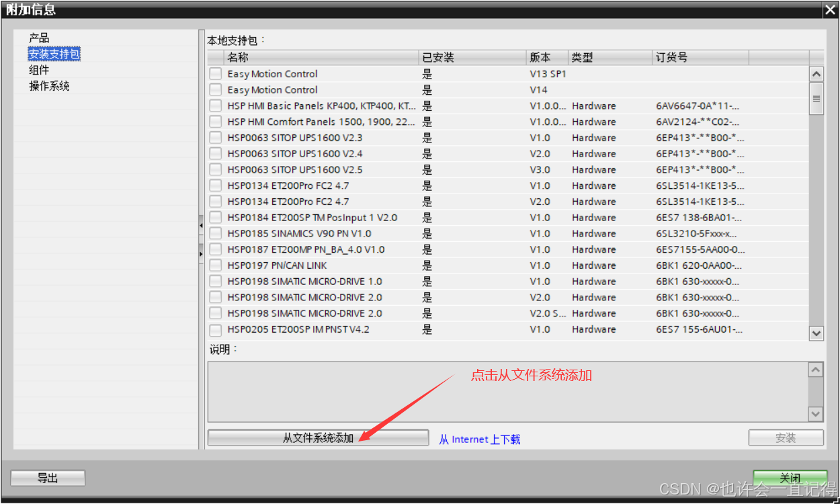Image resolution: width=840 pixels, height=504 pixels.
Task: Select 组件 in the left navigation
Action: (x=39, y=70)
